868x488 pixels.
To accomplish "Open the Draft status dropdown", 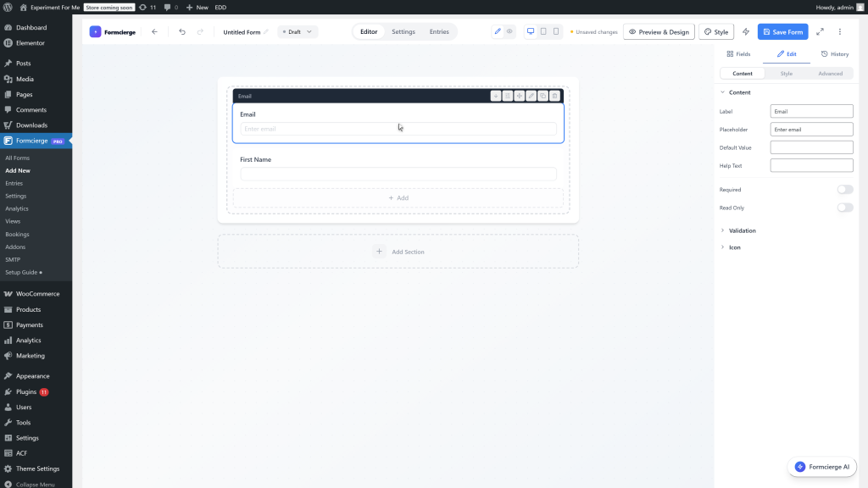I will pos(297,31).
